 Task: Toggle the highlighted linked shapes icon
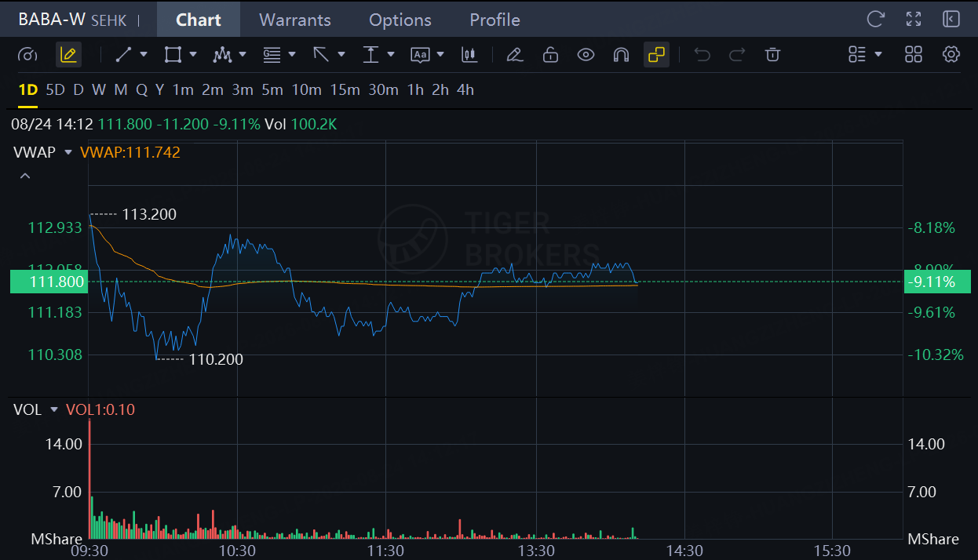656,55
